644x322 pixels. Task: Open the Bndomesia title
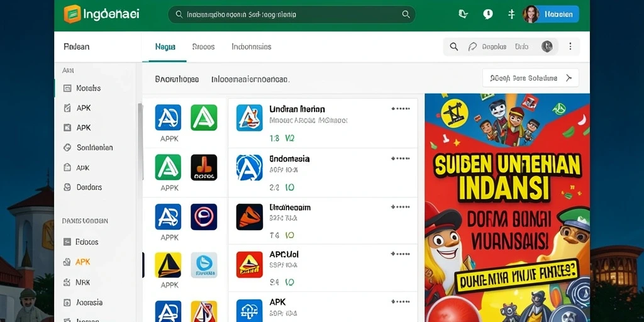(289, 159)
